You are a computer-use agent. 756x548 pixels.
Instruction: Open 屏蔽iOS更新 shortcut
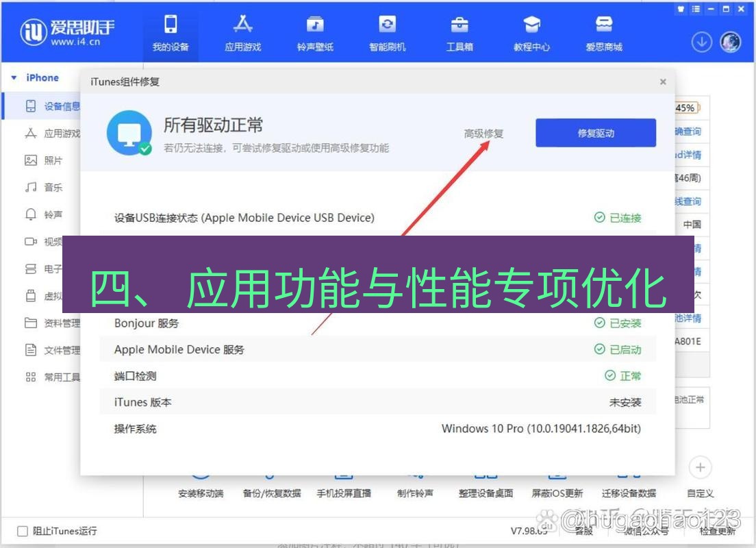click(557, 493)
